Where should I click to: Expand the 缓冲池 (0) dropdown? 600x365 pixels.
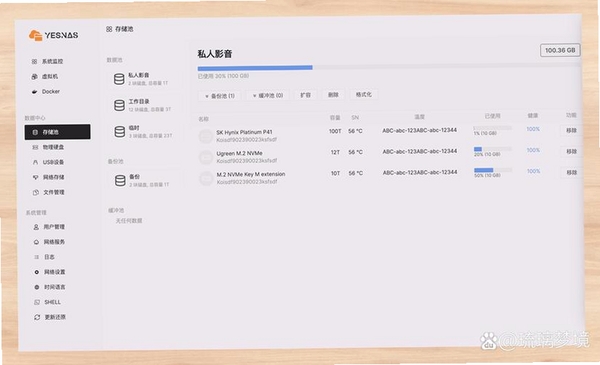(x=267, y=95)
